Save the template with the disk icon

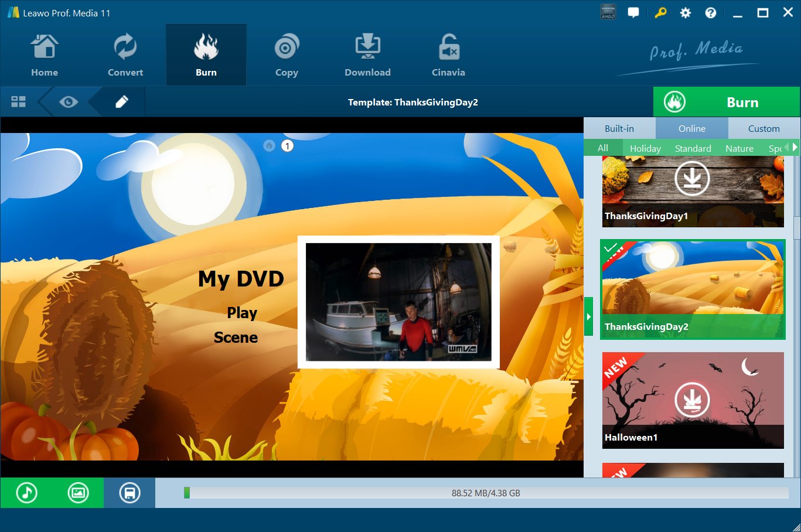click(x=129, y=493)
